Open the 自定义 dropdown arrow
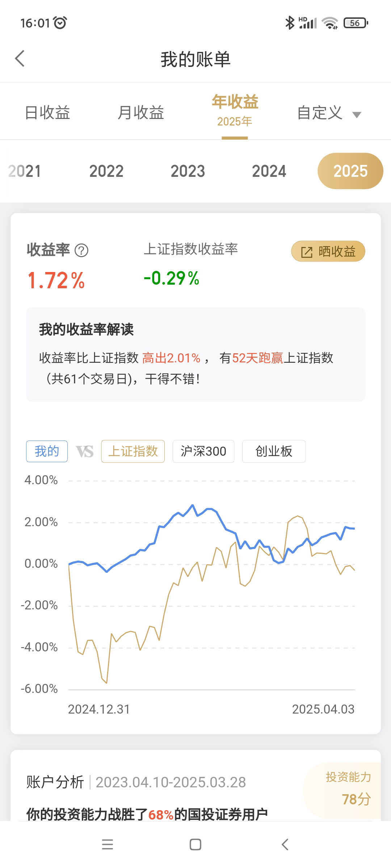391x868 pixels. point(357,115)
